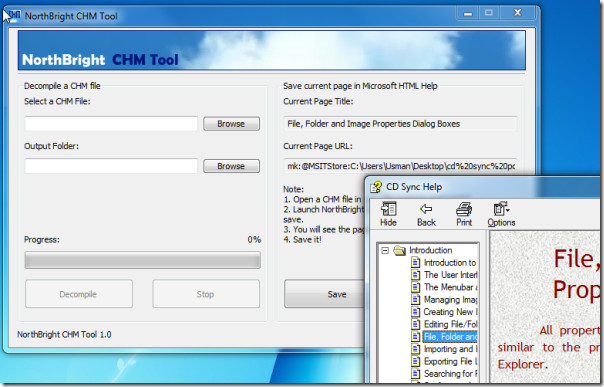The width and height of the screenshot is (604, 387).
Task: Click 'NorthBright CHM Tool 1.0' status text
Action: click(64, 334)
